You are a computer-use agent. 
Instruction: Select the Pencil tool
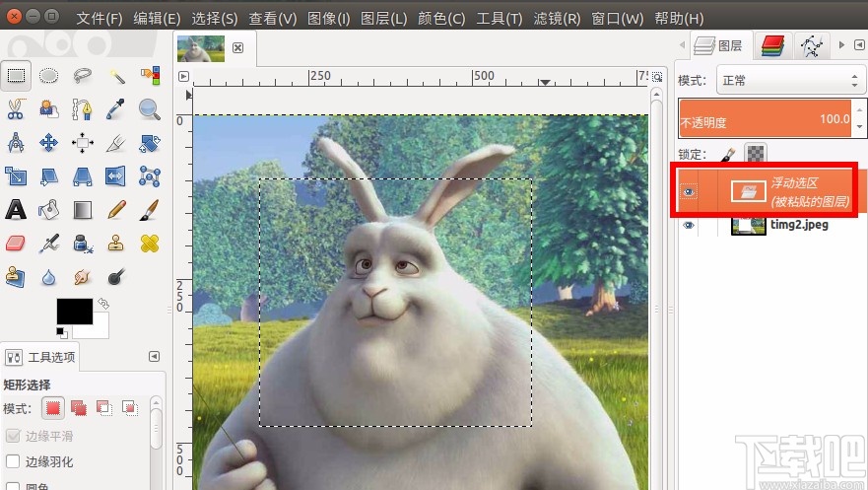point(116,210)
